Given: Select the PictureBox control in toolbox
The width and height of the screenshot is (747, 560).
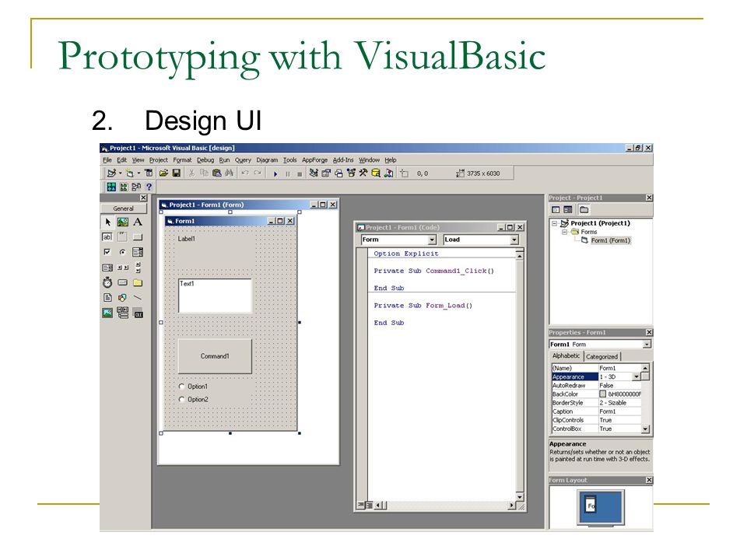Looking at the screenshot, I should [x=123, y=222].
